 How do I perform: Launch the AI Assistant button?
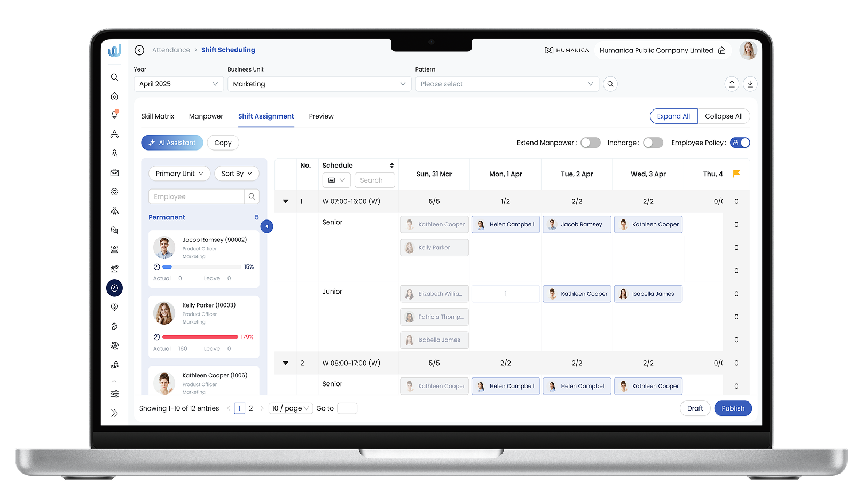(172, 143)
